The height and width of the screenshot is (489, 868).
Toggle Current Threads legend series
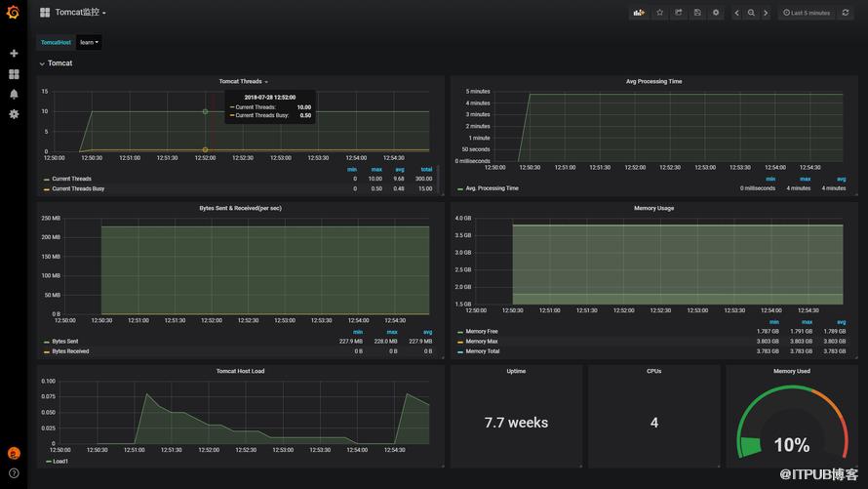(71, 179)
